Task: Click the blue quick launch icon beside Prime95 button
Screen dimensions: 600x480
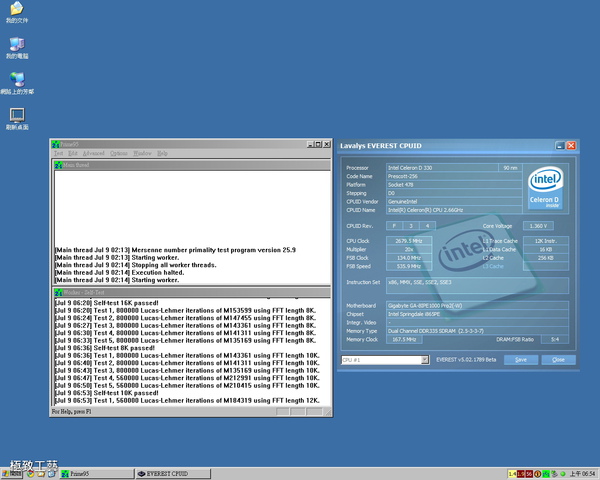Action: coord(52,474)
